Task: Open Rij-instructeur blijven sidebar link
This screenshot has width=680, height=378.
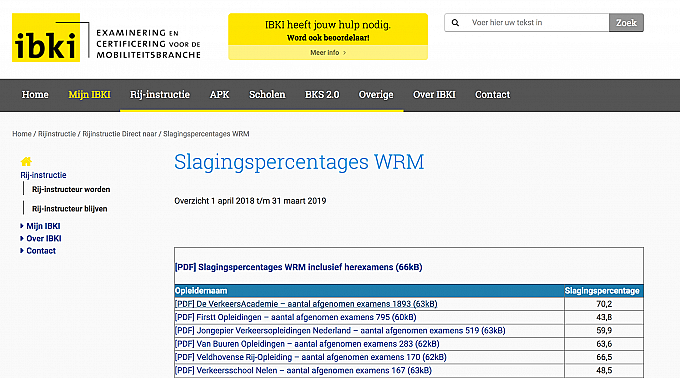Action: tap(69, 209)
